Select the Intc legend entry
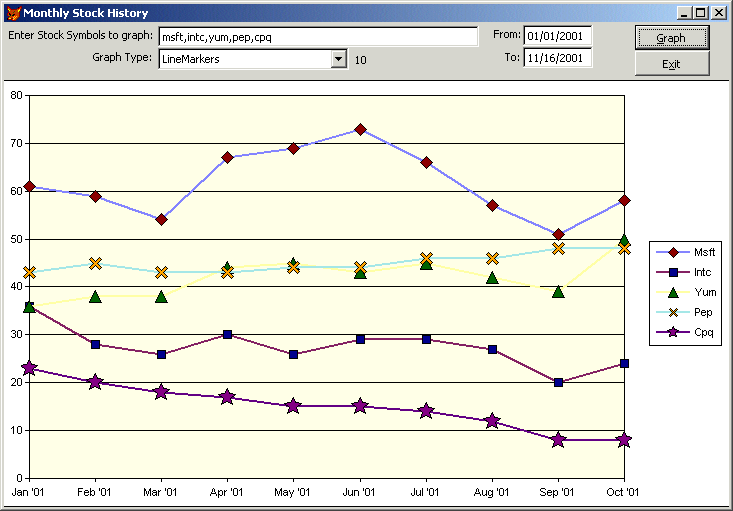This screenshot has height=511, width=733. click(x=685, y=272)
